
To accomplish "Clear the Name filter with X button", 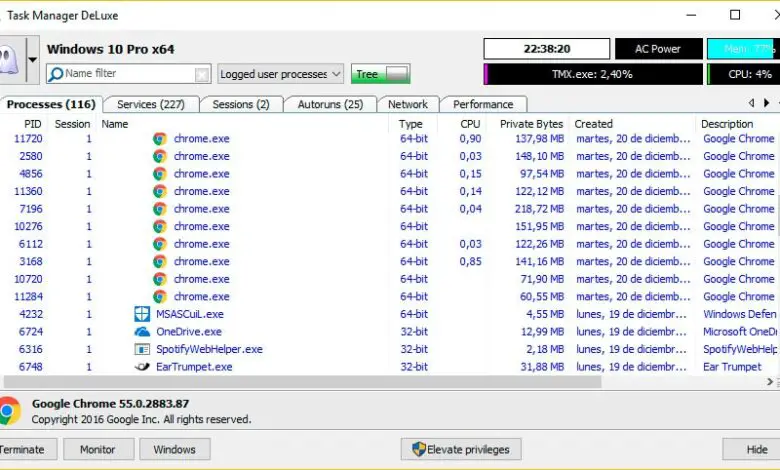I will [x=201, y=74].
